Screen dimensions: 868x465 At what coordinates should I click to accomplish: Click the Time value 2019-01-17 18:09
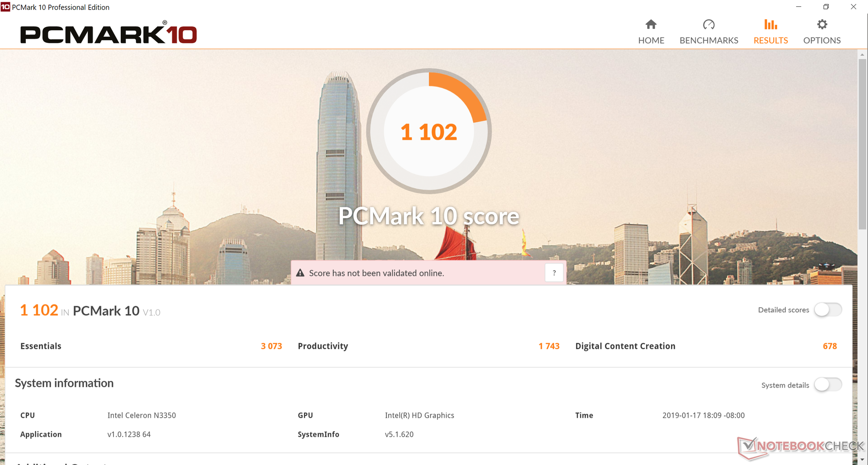click(x=703, y=415)
